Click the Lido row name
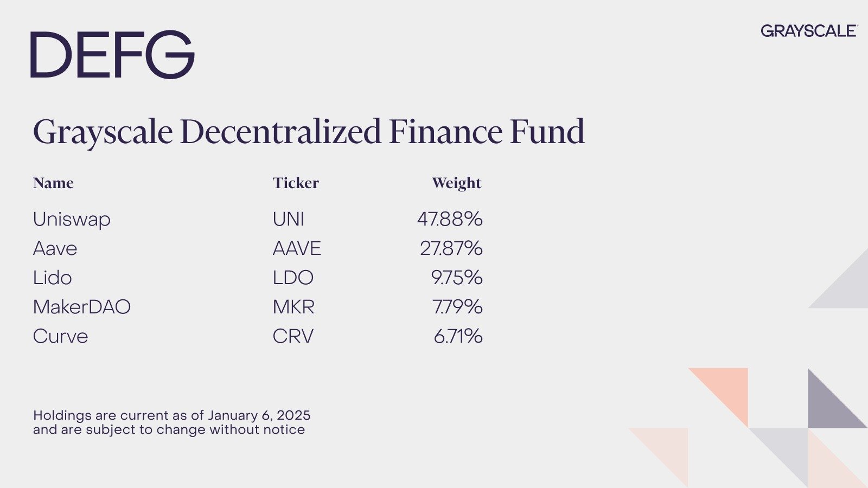The image size is (868, 488). [52, 278]
